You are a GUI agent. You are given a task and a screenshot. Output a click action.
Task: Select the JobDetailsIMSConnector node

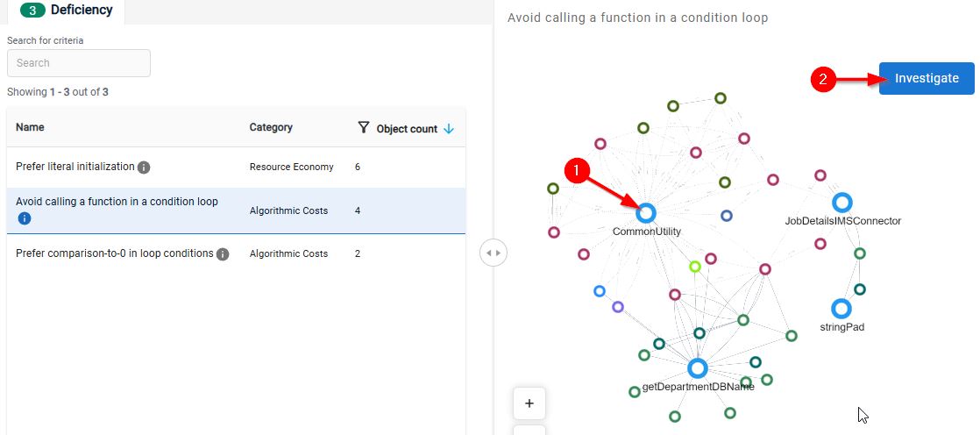pos(842,203)
